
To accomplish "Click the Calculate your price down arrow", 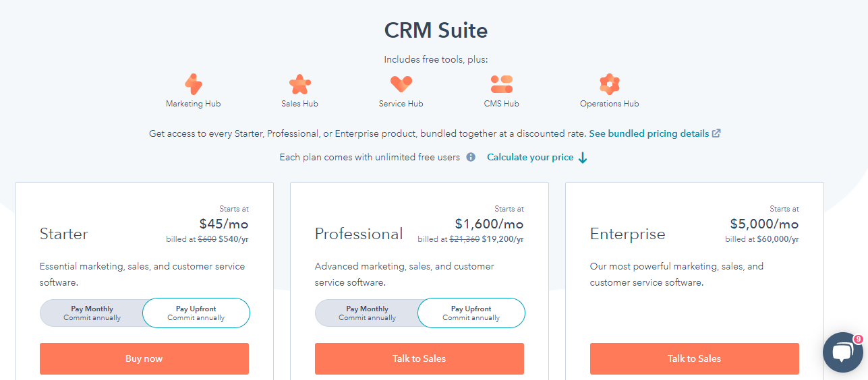I will pyautogui.click(x=583, y=158).
